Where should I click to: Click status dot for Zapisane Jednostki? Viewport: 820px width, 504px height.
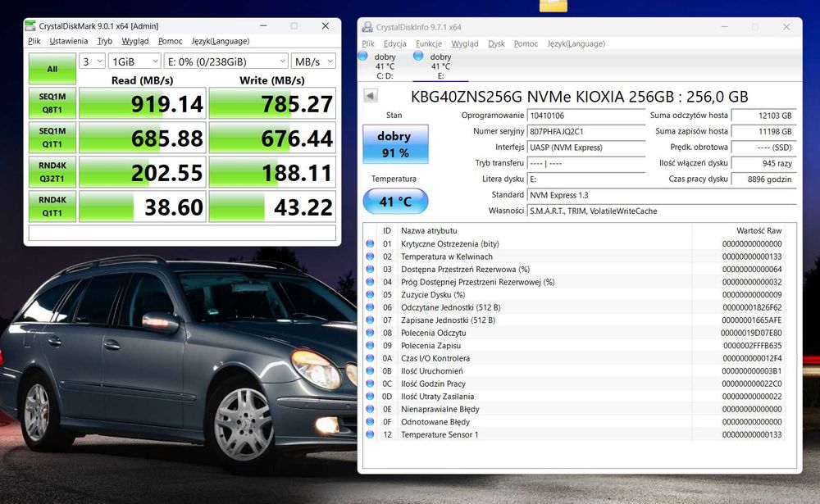(x=370, y=320)
